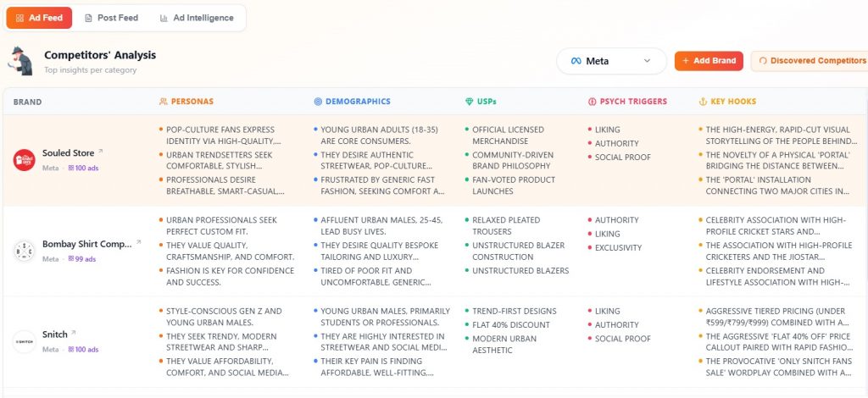Click 'Relaxed Pleated Trousers' USP

506,225
